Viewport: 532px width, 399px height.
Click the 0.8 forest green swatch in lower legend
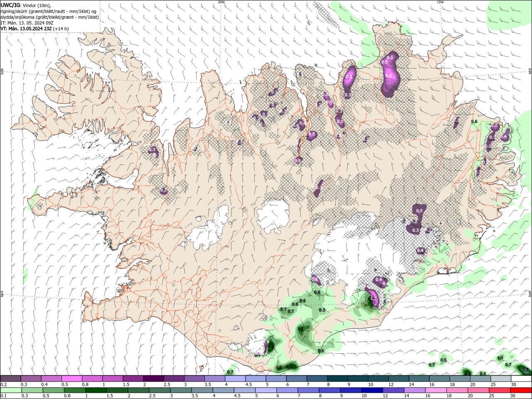pos(74,390)
